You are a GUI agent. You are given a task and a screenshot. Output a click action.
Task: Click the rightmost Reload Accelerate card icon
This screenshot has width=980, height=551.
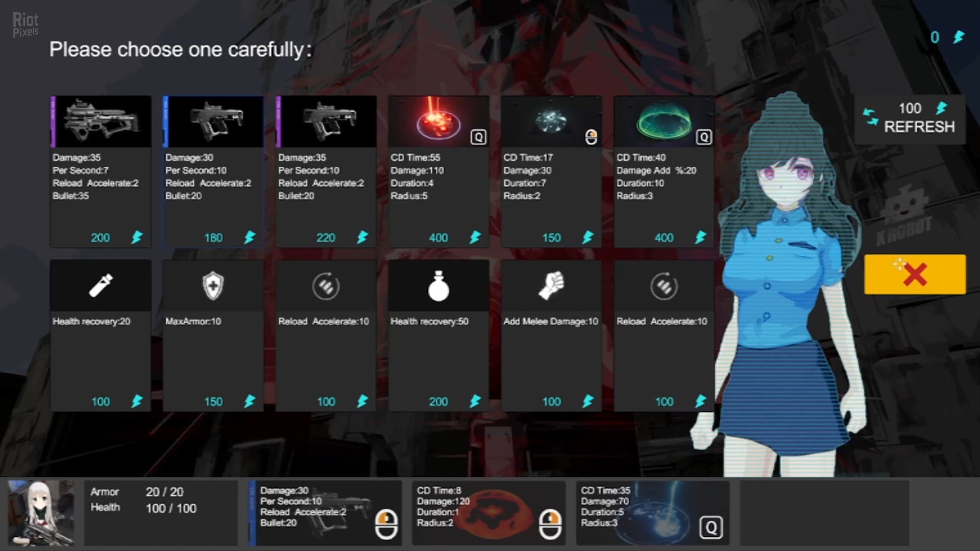pyautogui.click(x=664, y=286)
